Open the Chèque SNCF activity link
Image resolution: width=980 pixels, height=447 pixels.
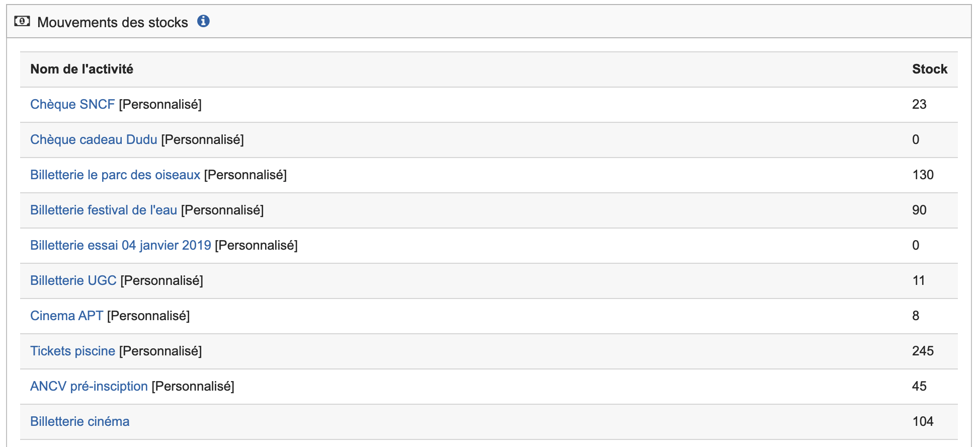72,104
